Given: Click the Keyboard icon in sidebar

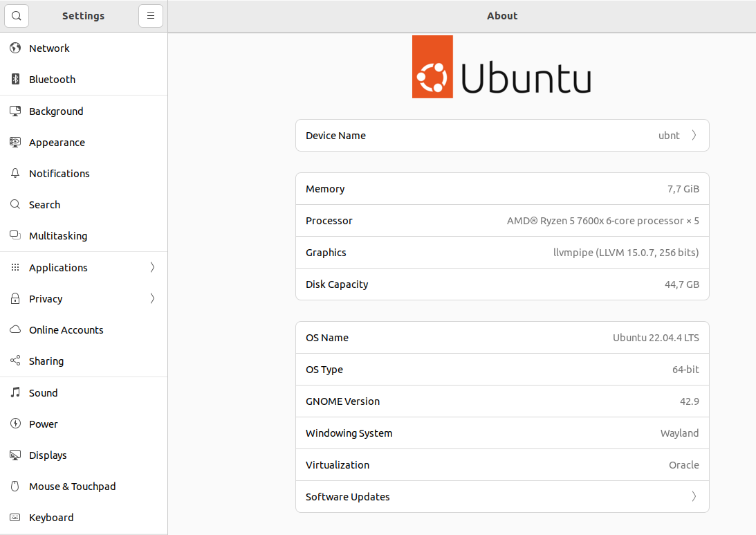Looking at the screenshot, I should click(15, 517).
